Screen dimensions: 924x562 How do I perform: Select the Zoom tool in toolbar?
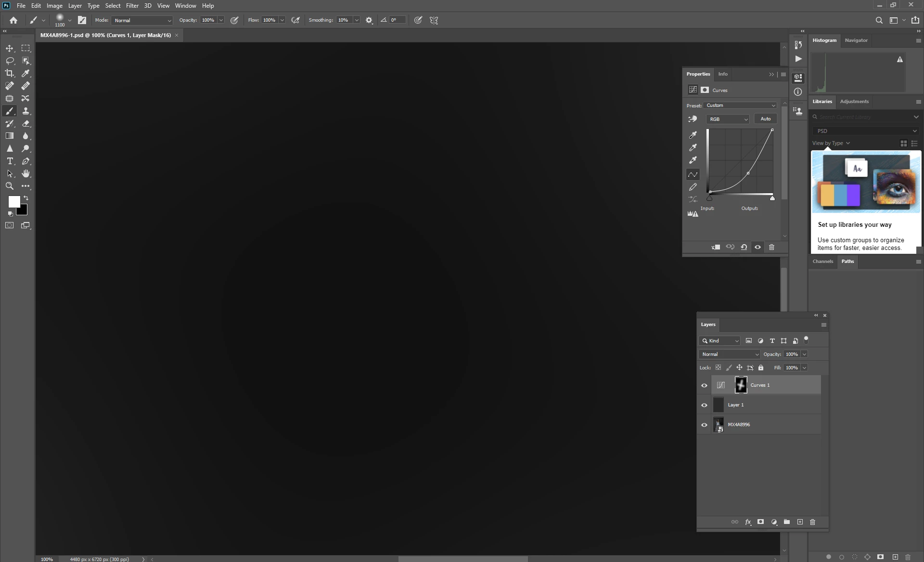(10, 186)
